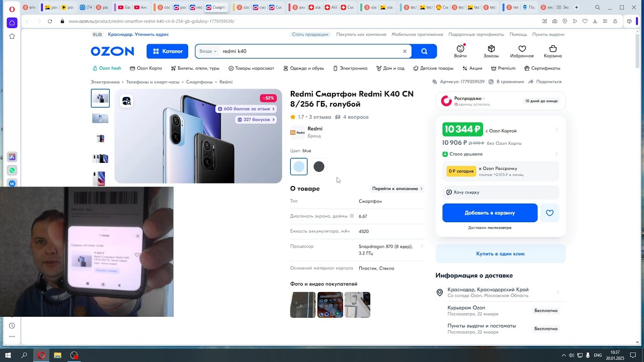Open the Ozon fresh menu item

pos(107,68)
